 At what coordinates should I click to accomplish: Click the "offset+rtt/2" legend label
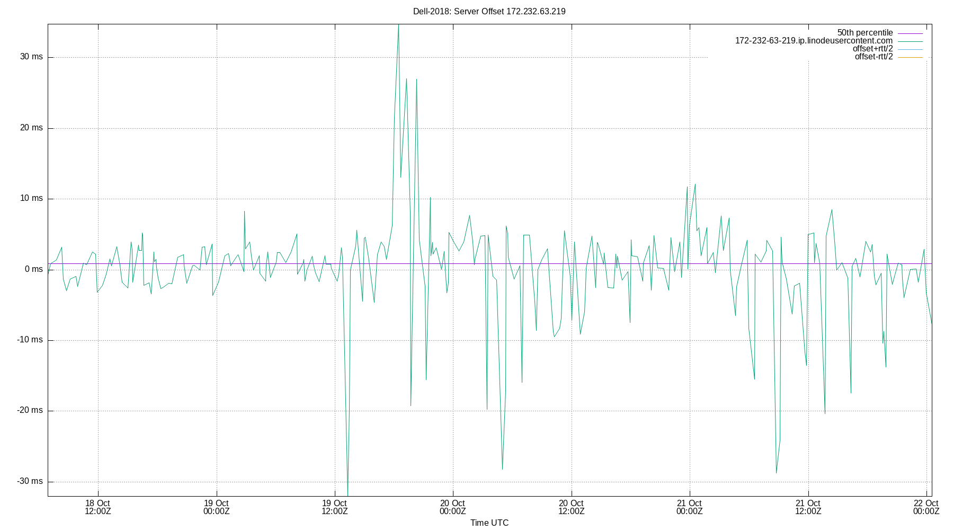(872, 49)
